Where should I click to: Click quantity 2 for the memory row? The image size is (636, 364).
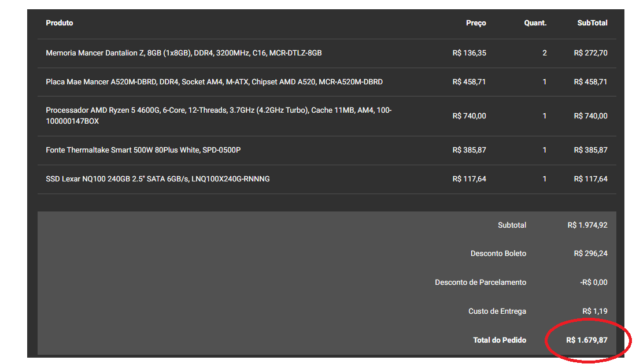(544, 53)
